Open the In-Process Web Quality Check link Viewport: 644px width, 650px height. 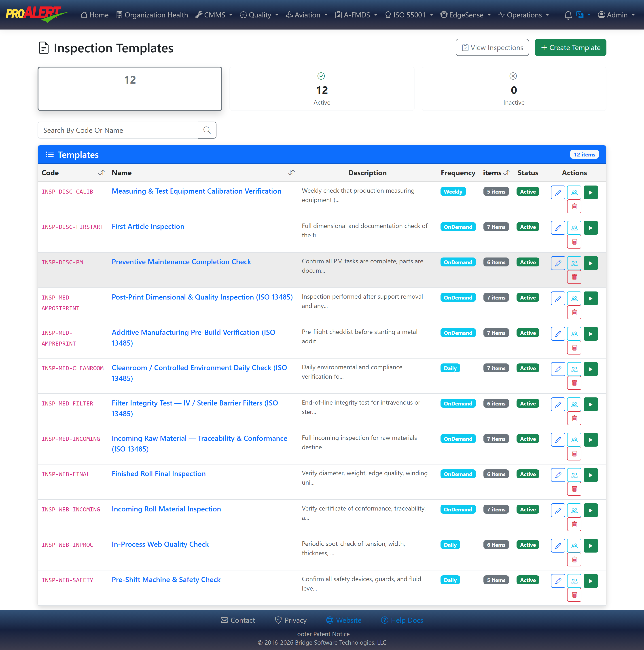[160, 544]
